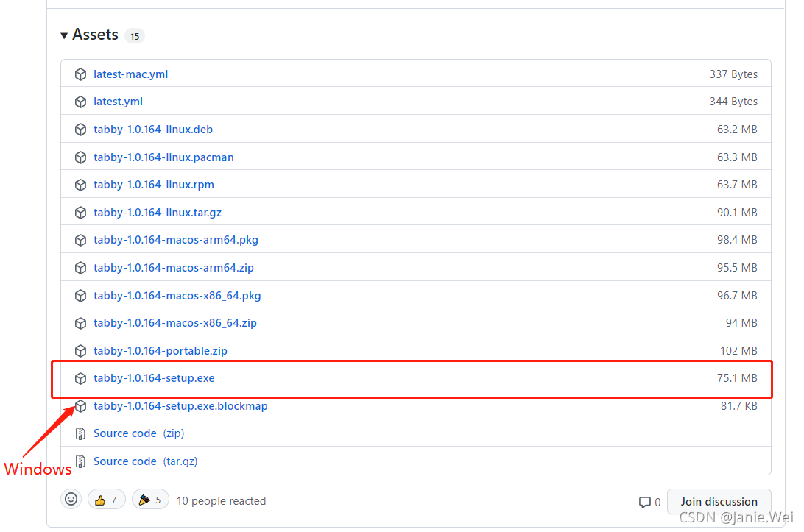
Task: Collapse the Assets section triangle
Action: (64, 35)
